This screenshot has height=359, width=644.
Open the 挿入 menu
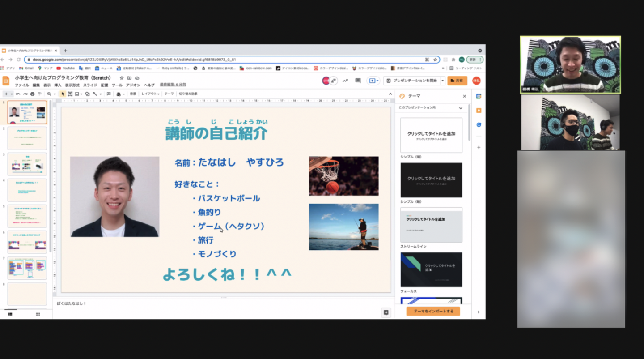[58, 85]
